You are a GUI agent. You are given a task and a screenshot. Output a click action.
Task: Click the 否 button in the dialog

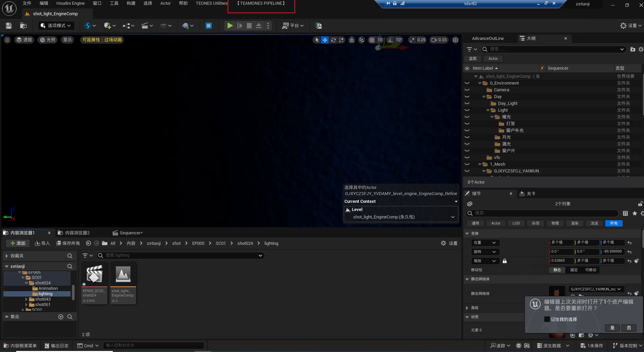click(x=628, y=328)
